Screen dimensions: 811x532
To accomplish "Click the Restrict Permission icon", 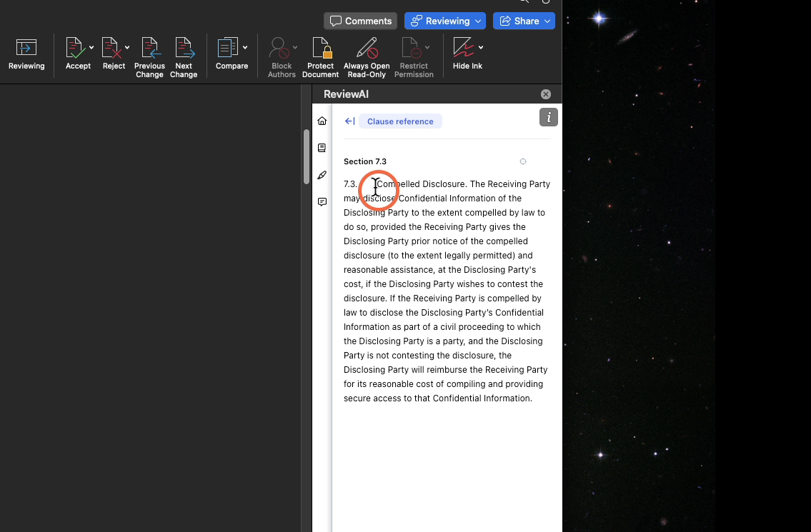I will (x=412, y=48).
